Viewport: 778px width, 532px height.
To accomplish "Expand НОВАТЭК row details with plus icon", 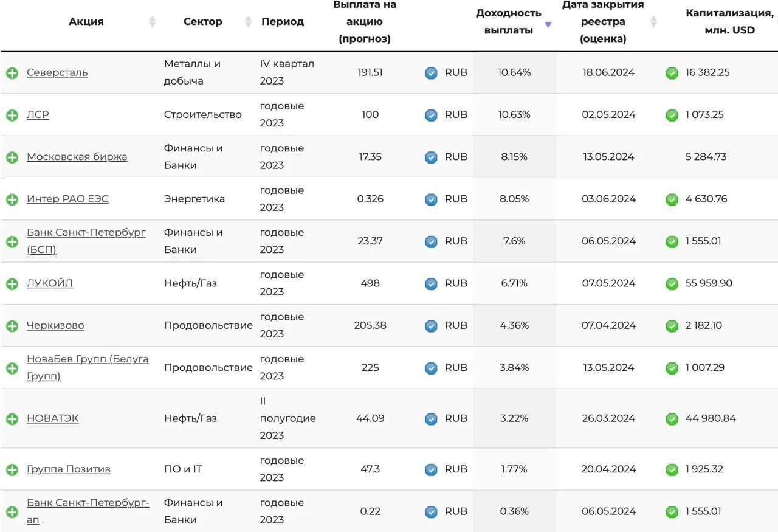I will point(12,419).
